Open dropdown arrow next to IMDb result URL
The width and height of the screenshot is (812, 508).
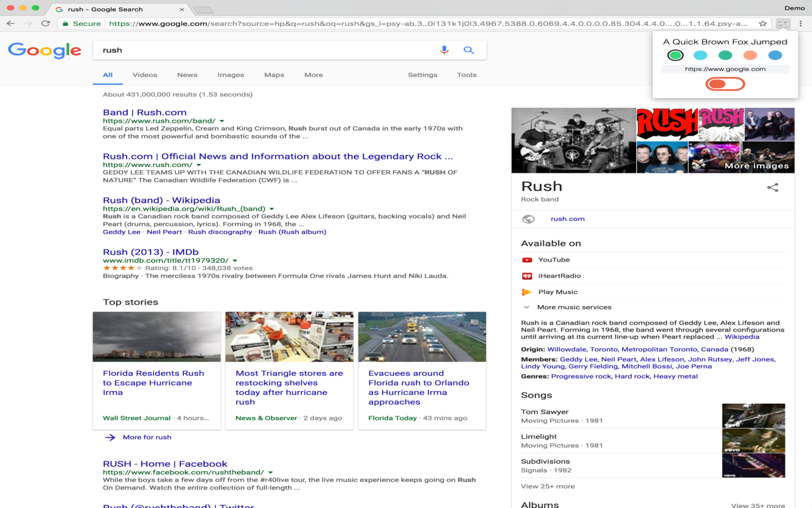click(235, 261)
